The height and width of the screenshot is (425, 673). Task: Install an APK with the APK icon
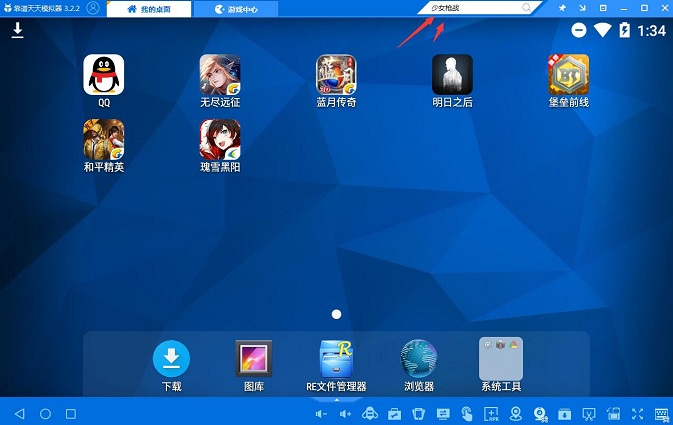[x=491, y=414]
